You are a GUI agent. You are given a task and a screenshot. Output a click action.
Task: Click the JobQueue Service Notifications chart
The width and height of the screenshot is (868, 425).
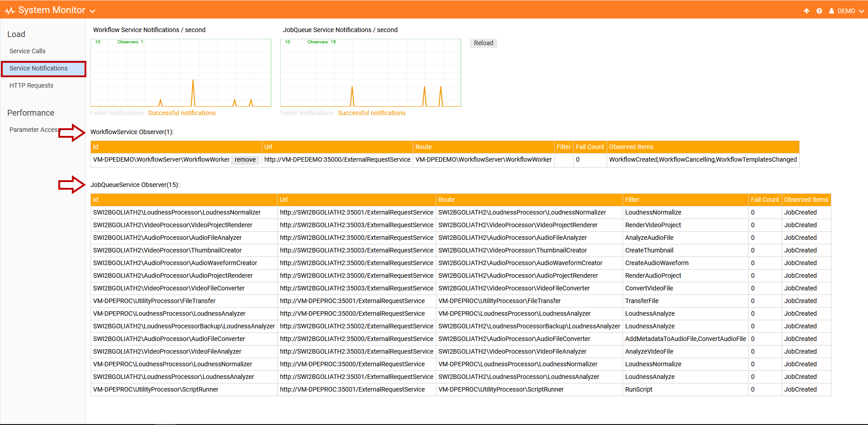tap(371, 73)
